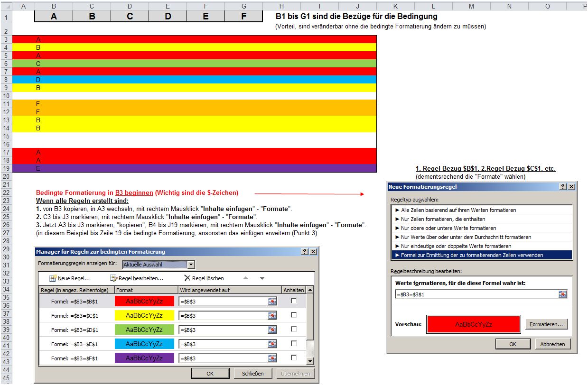Screen dimensions: 588x385
Task: Click the Schließen button
Action: 252,374
